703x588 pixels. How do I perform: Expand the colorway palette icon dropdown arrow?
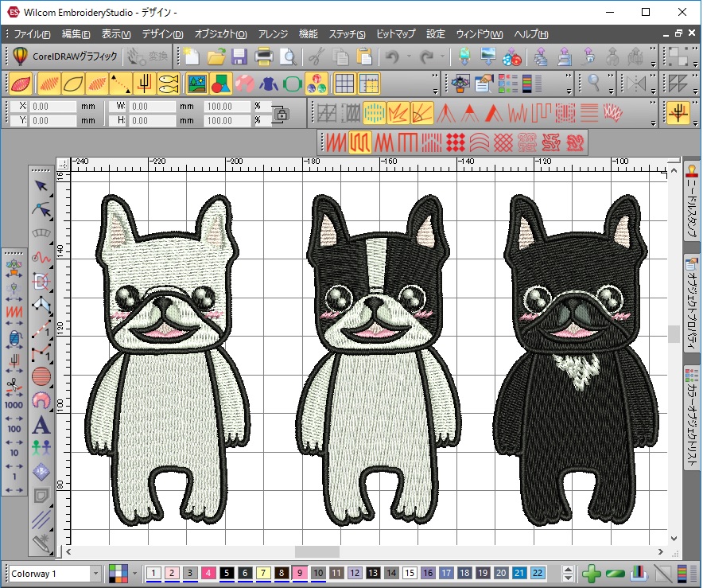134,573
